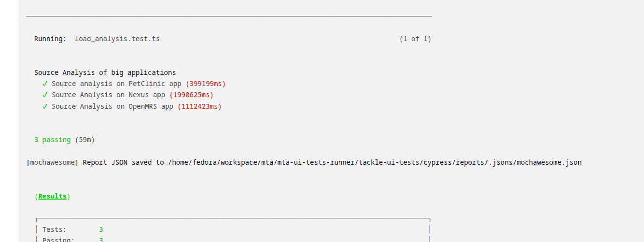The image size is (644, 242).
Task: Click the mochawesome.json report file path
Action: point(375,162)
